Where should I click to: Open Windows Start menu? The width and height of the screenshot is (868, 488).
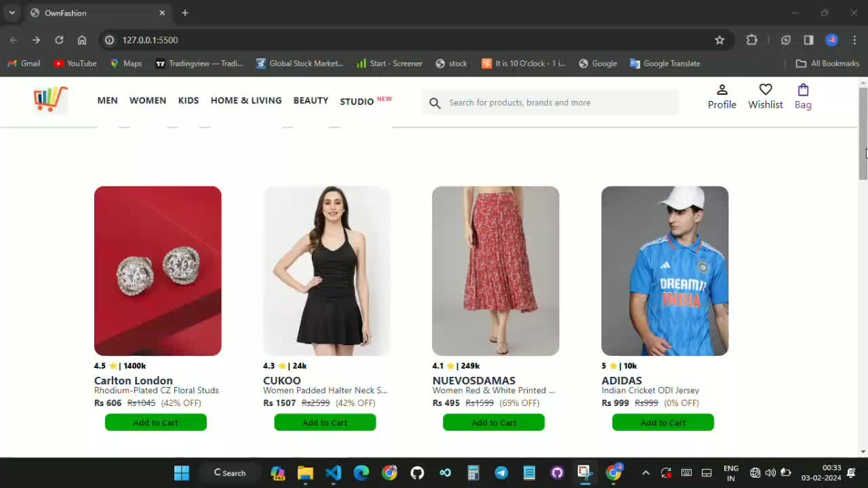[181, 473]
